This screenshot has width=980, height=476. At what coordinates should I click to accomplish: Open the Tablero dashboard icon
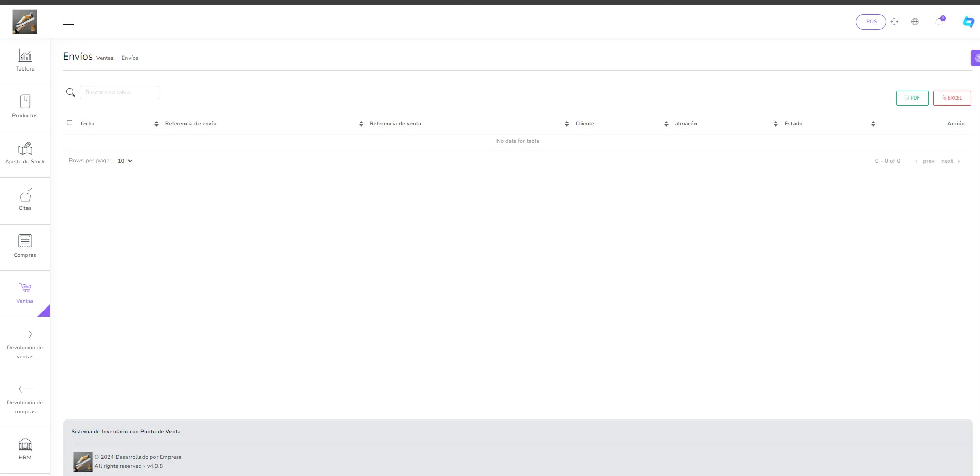point(25,55)
